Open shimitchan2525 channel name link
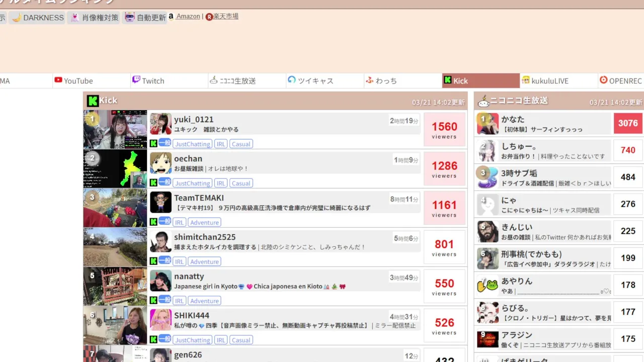Screen dimensions: 644x362 (205, 237)
